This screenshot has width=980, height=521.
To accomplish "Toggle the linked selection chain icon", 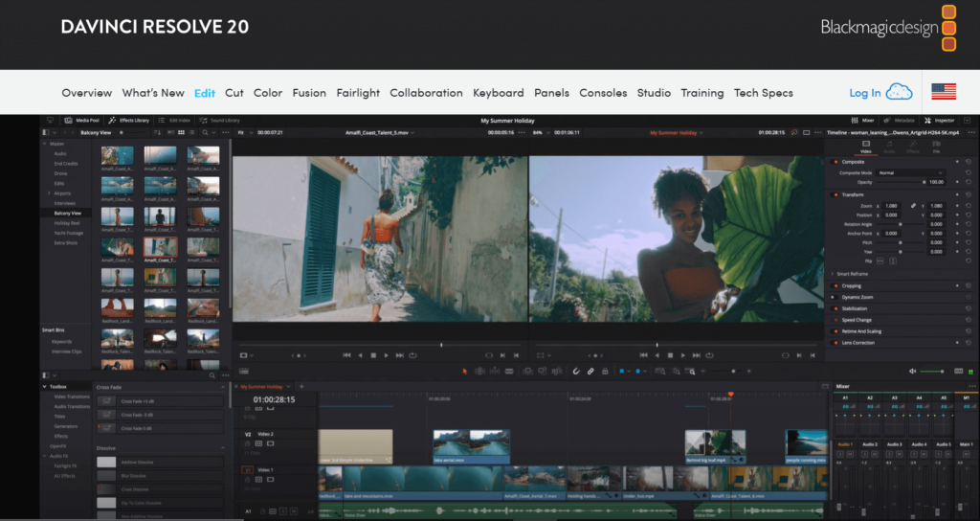I will pos(590,372).
